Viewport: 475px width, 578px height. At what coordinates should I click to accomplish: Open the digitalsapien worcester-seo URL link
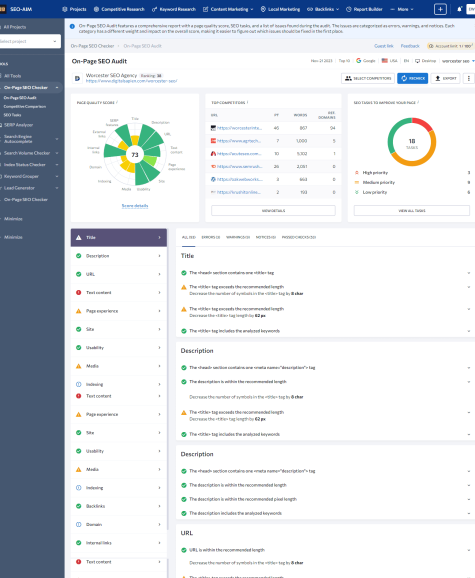(132, 81)
